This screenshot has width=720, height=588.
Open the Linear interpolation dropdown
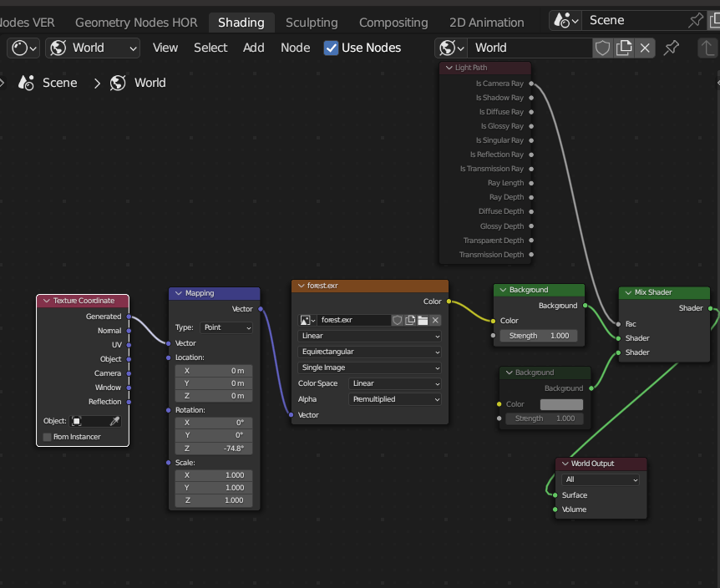pos(370,336)
